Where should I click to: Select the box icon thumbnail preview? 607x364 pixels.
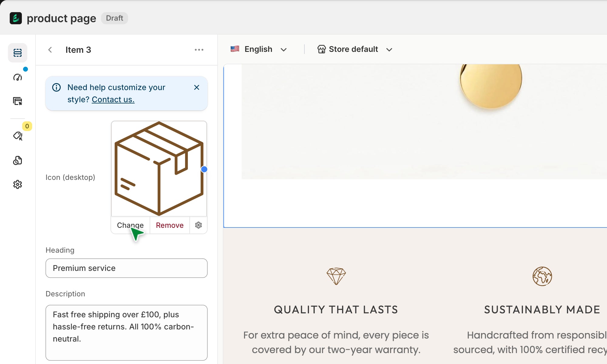(159, 169)
